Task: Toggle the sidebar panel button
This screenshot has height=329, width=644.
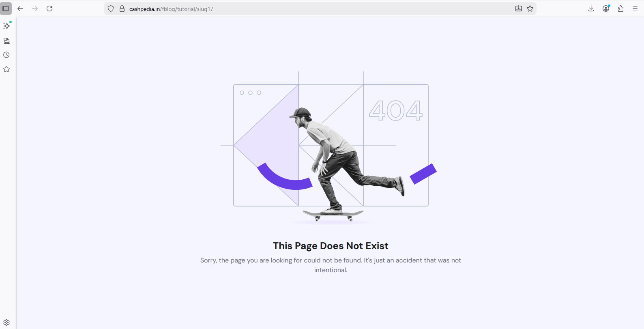Action: [x=6, y=9]
